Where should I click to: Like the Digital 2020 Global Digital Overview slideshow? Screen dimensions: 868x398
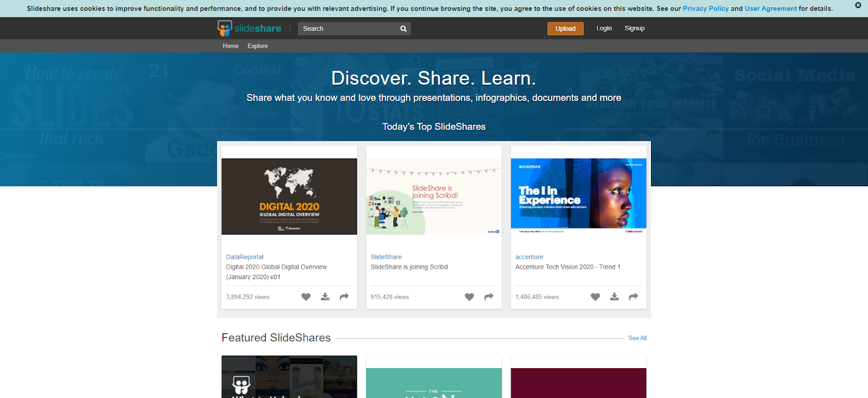(x=306, y=297)
